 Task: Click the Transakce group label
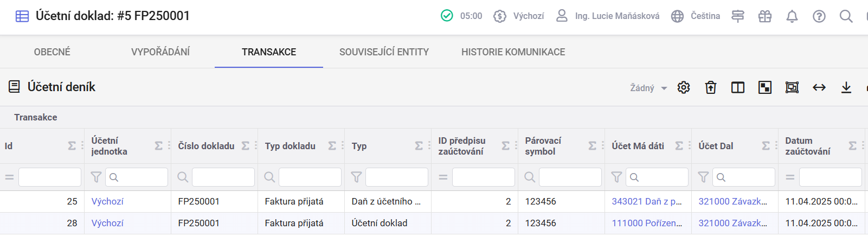(x=36, y=117)
